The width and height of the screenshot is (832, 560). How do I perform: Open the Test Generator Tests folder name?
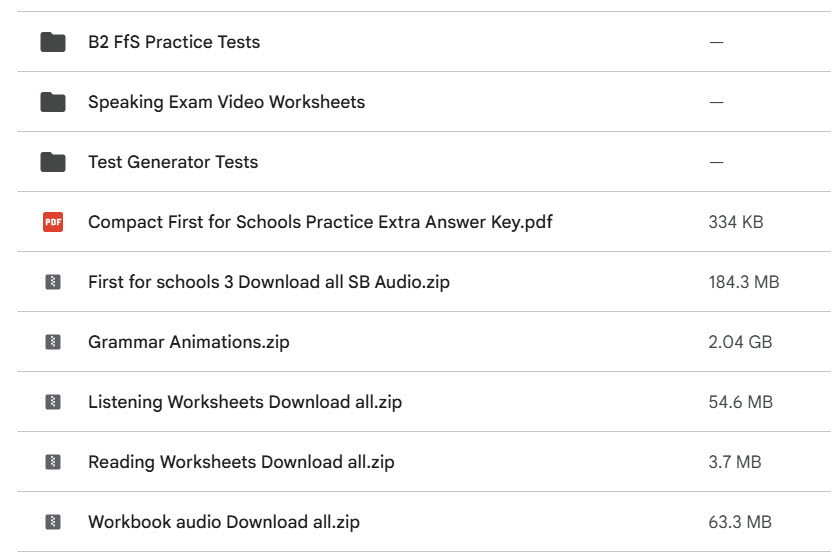click(x=173, y=162)
